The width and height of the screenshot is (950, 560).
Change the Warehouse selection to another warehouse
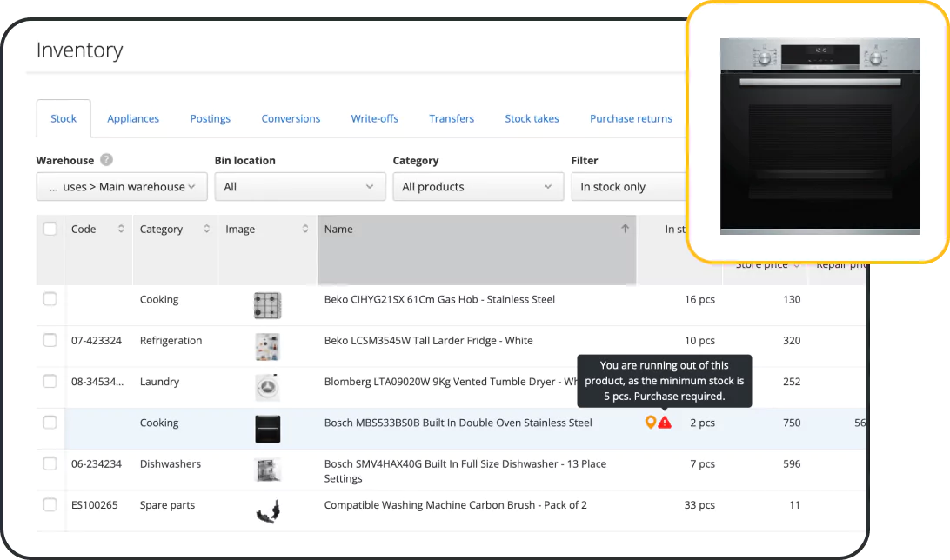pos(121,186)
